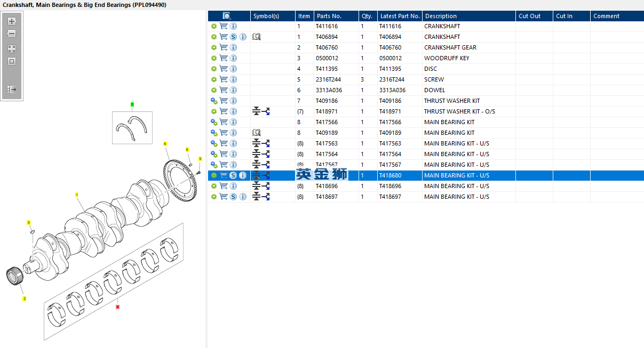Click the search icon in the table header

227,16
